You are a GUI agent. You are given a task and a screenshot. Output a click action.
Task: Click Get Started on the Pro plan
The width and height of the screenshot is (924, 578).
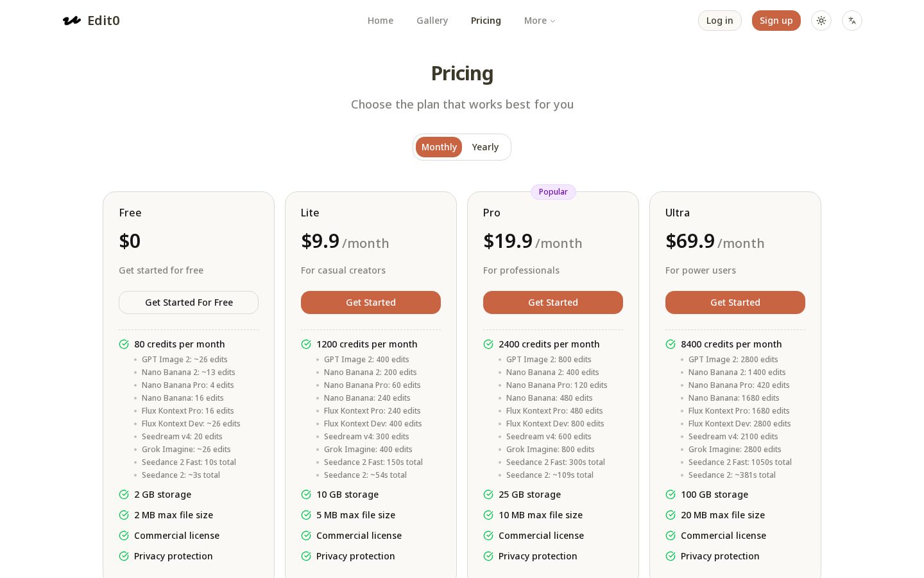[x=553, y=302]
